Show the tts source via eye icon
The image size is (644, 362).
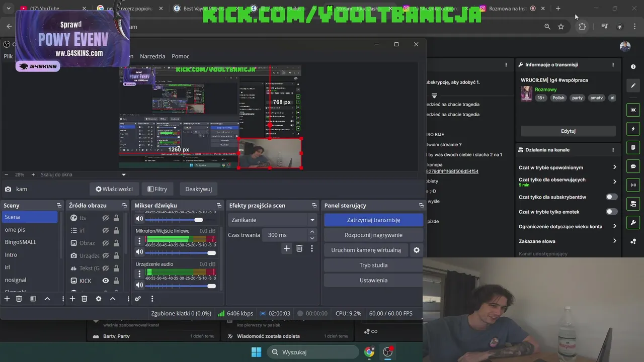click(106, 218)
